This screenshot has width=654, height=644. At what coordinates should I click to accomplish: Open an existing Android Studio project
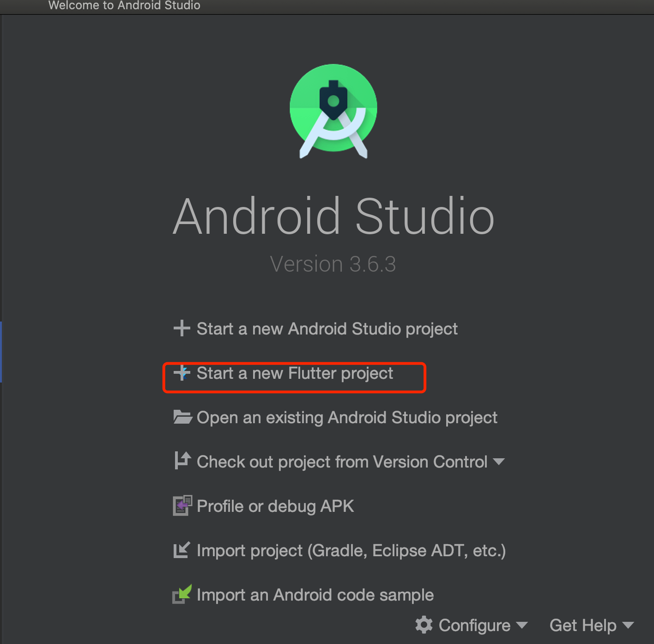[347, 418]
